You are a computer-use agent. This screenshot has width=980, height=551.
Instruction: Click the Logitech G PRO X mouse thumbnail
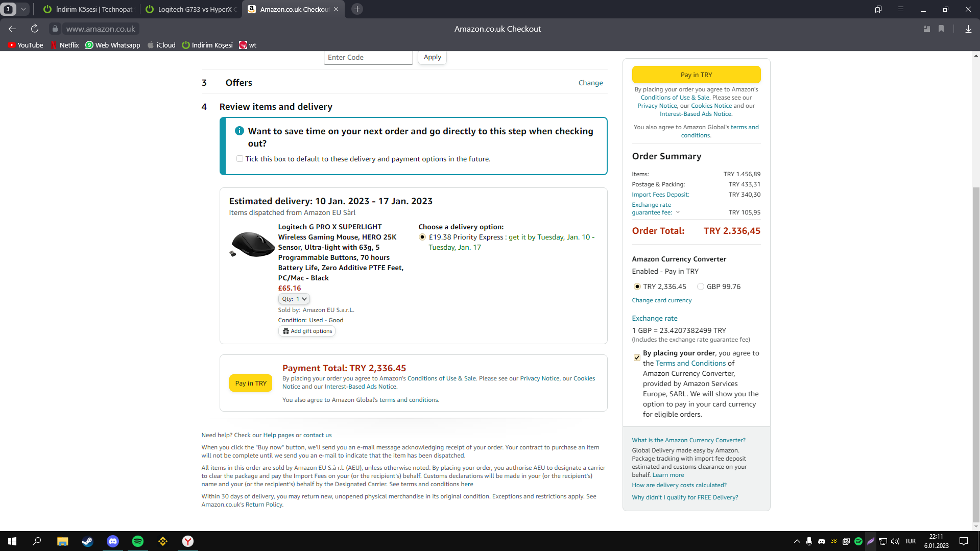pyautogui.click(x=252, y=244)
